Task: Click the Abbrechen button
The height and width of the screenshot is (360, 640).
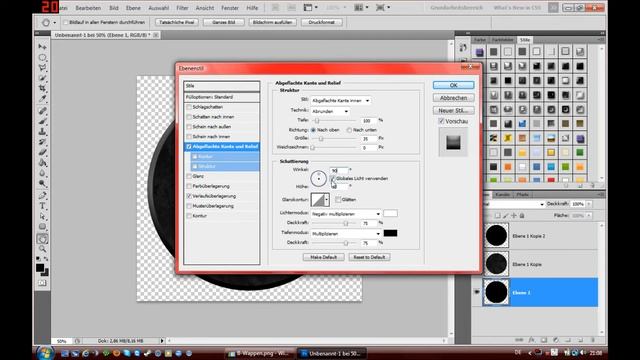Action: tap(453, 98)
